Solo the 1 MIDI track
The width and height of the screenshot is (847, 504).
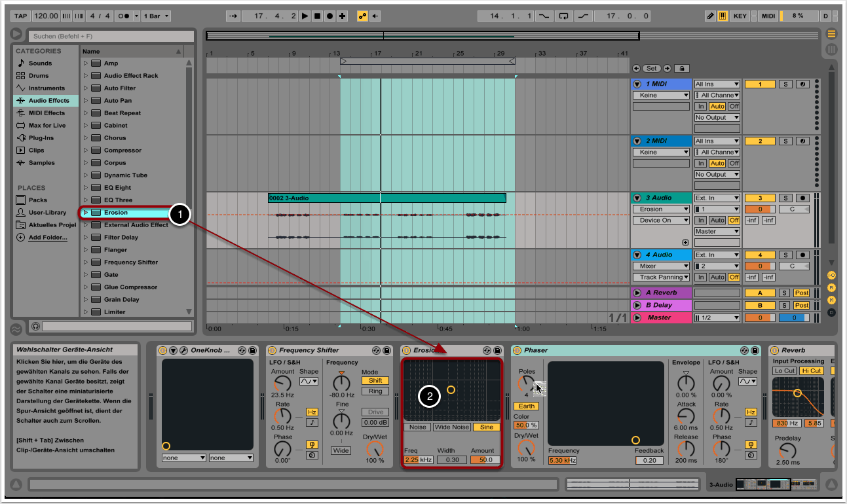(x=784, y=84)
